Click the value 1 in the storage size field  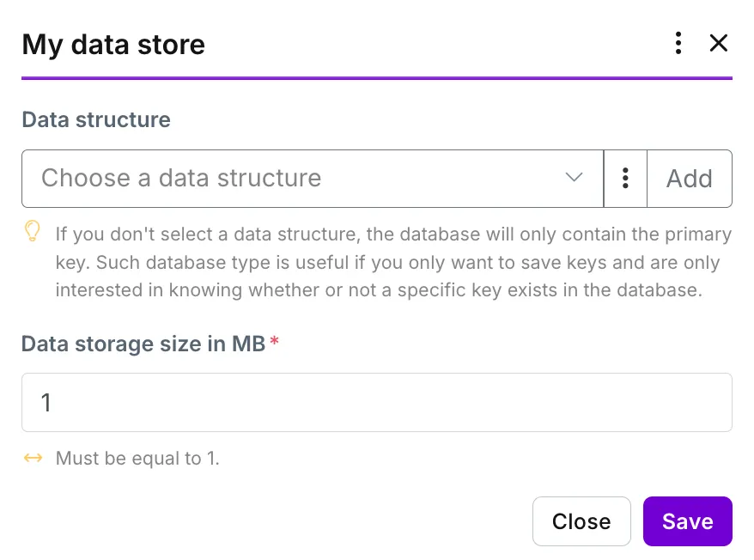46,402
